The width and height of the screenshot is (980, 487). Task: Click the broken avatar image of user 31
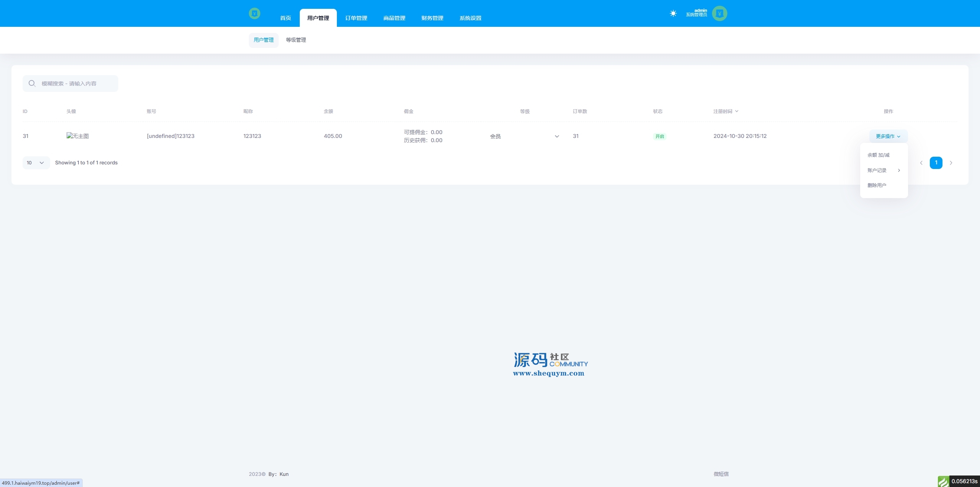[77, 136]
